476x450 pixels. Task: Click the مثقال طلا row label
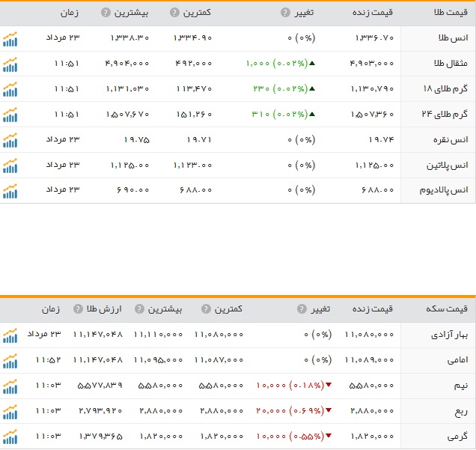click(451, 63)
